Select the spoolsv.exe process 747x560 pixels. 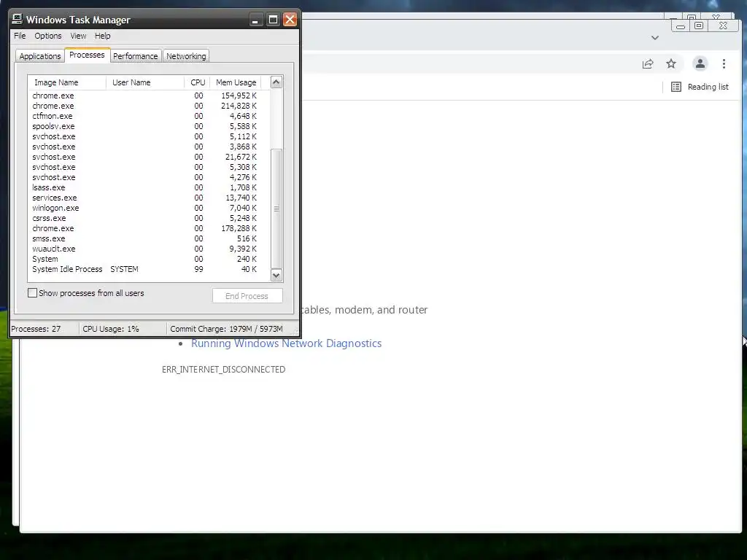point(149,126)
